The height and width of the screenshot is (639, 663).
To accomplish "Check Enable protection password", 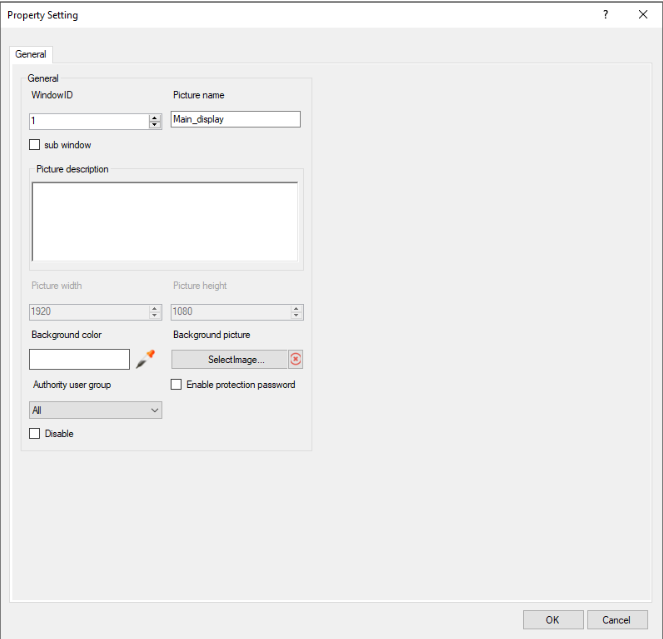I will 177,384.
